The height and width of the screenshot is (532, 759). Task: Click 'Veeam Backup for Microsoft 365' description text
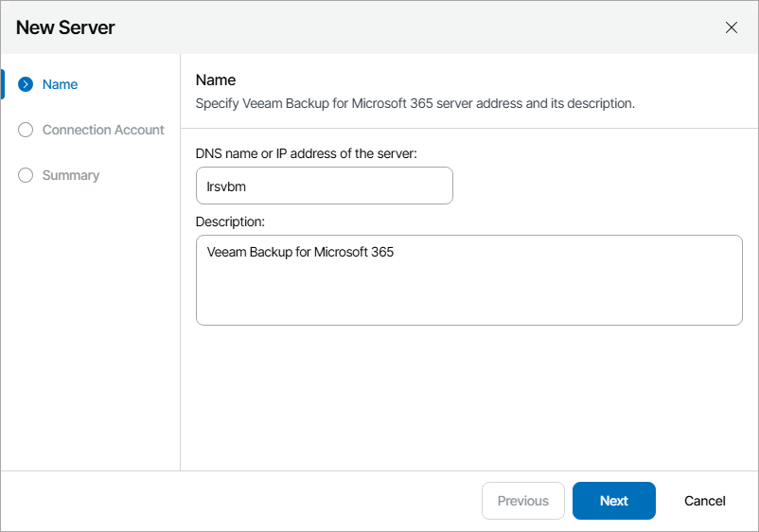coord(300,253)
